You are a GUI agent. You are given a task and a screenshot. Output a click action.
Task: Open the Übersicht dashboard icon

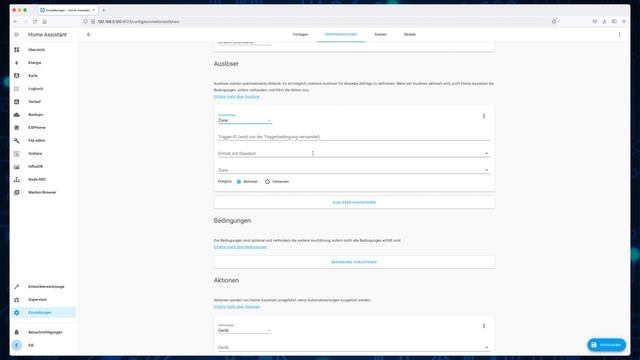click(17, 50)
